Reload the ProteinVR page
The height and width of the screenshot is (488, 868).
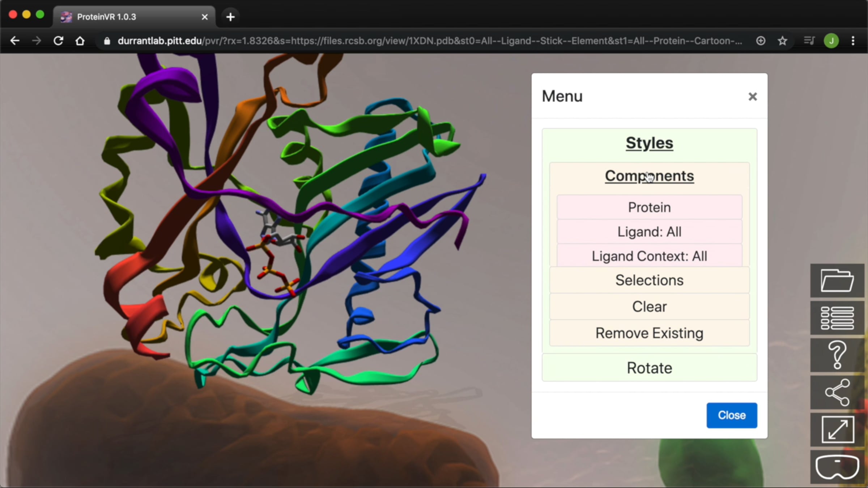(58, 41)
